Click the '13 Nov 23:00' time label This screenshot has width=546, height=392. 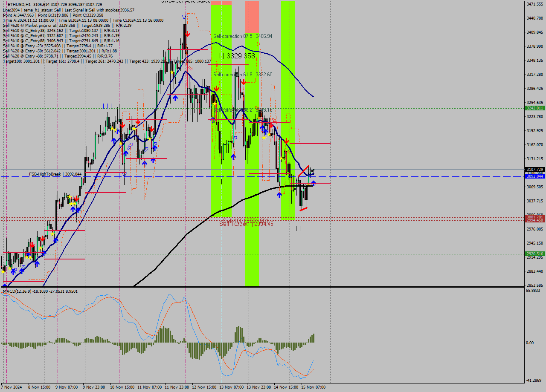click(258, 387)
